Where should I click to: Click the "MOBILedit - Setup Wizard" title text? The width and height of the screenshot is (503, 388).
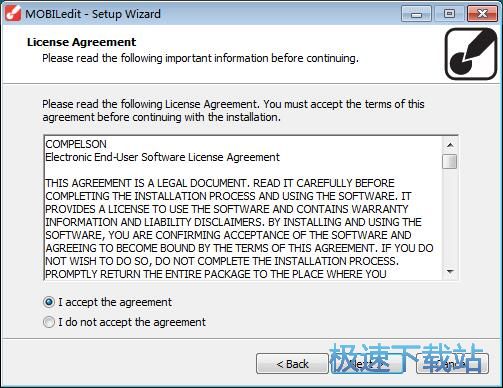click(x=93, y=14)
